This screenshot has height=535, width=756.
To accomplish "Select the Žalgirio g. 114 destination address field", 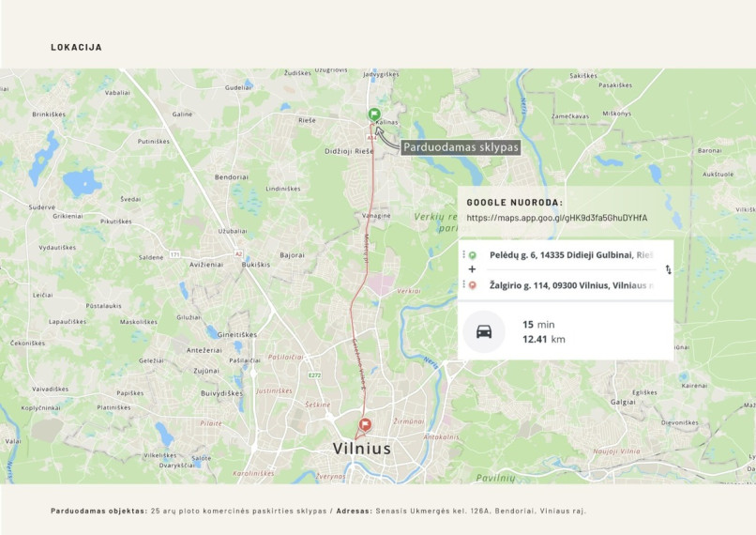I will [x=571, y=285].
